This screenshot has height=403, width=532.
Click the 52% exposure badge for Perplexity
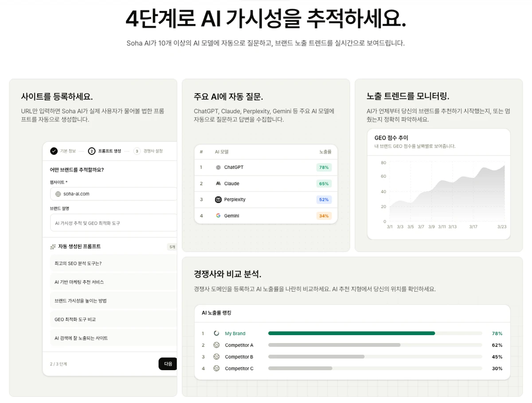(324, 200)
